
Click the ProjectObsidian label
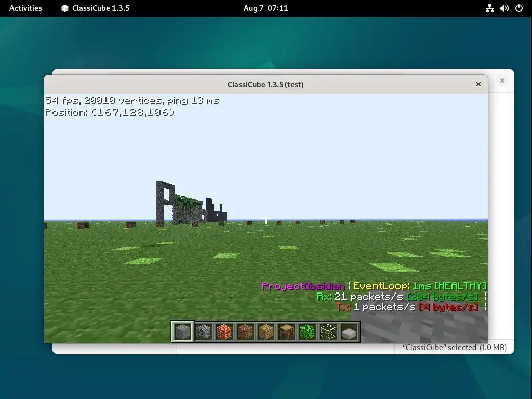[303, 286]
